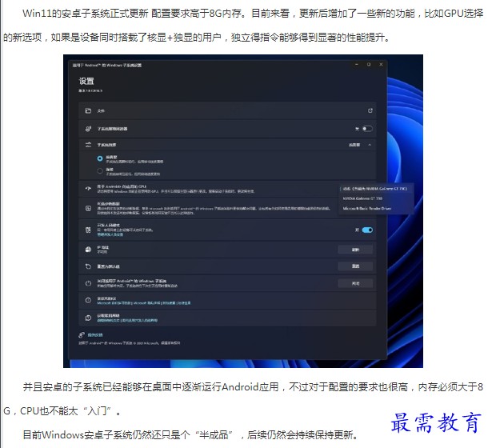This screenshot has height=448, width=488.
Task: Minimize the Android subsystem settings window
Action: tap(357, 65)
